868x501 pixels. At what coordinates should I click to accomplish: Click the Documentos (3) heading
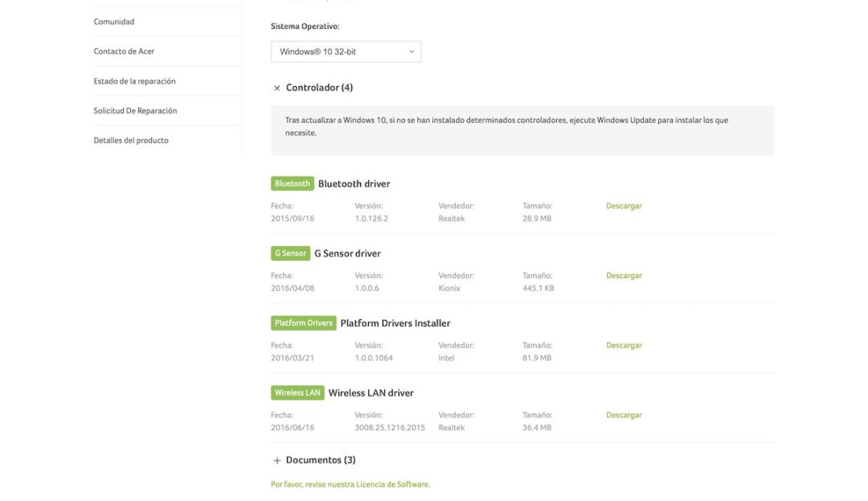[321, 460]
